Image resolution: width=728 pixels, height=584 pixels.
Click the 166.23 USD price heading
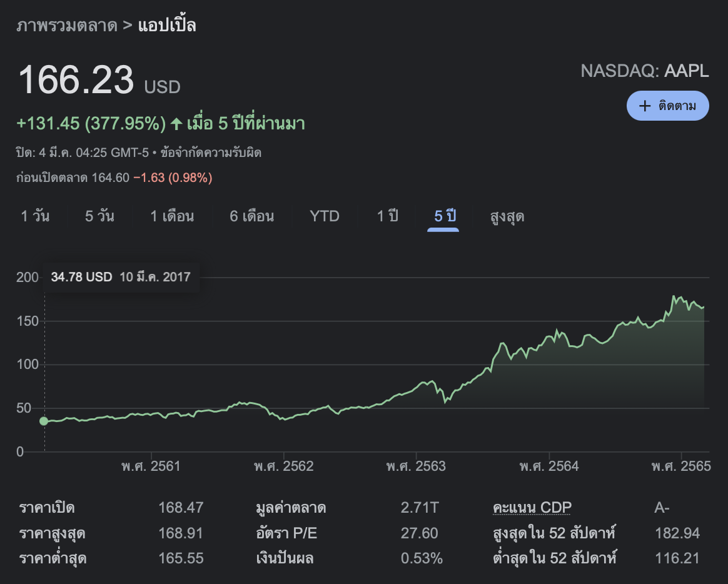[x=99, y=81]
